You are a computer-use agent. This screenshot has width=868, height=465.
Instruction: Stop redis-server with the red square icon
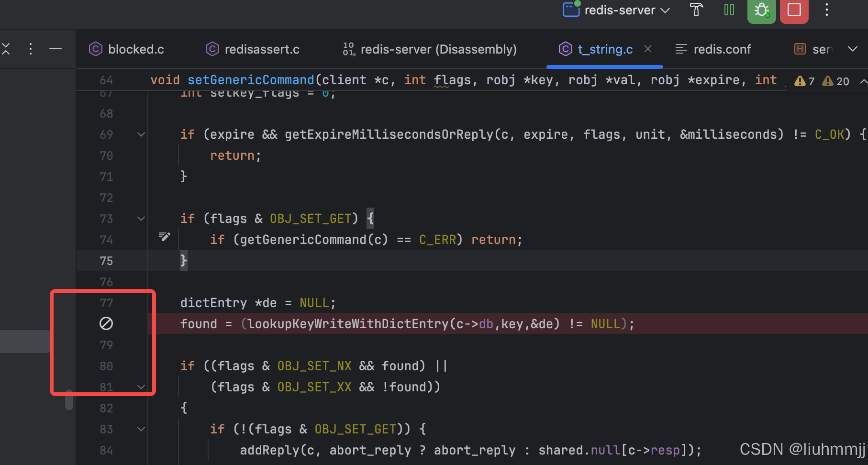coord(794,10)
